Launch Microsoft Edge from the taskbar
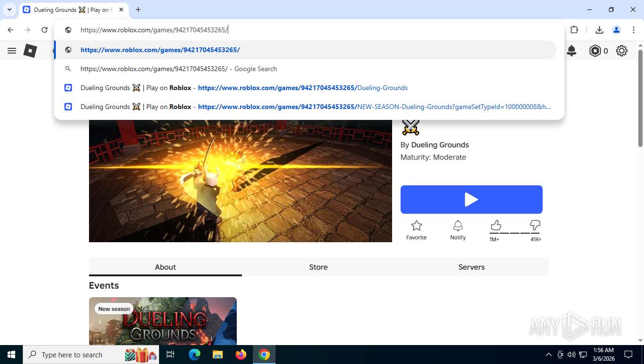 (195, 355)
